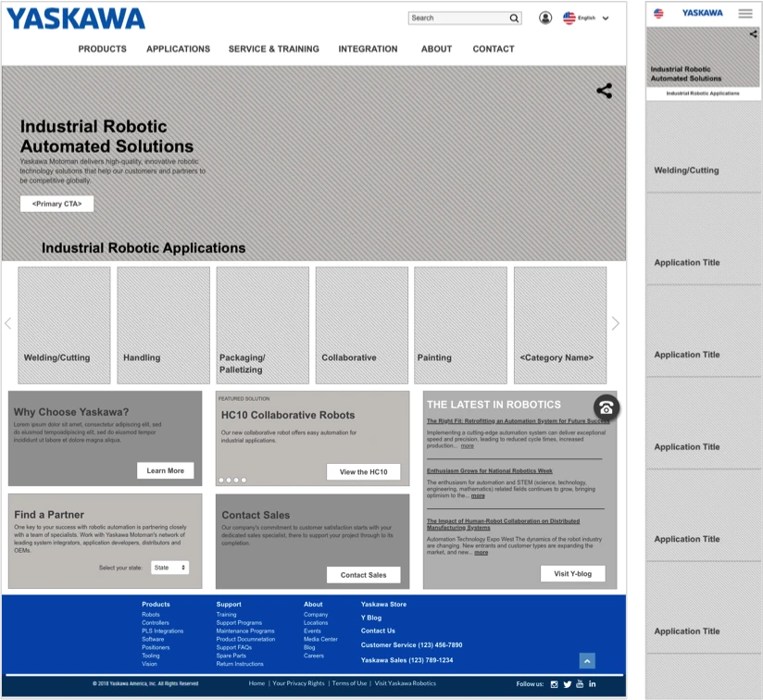Open Instagram from footer follow icons
Screen dimensions: 763x700
tap(554, 684)
